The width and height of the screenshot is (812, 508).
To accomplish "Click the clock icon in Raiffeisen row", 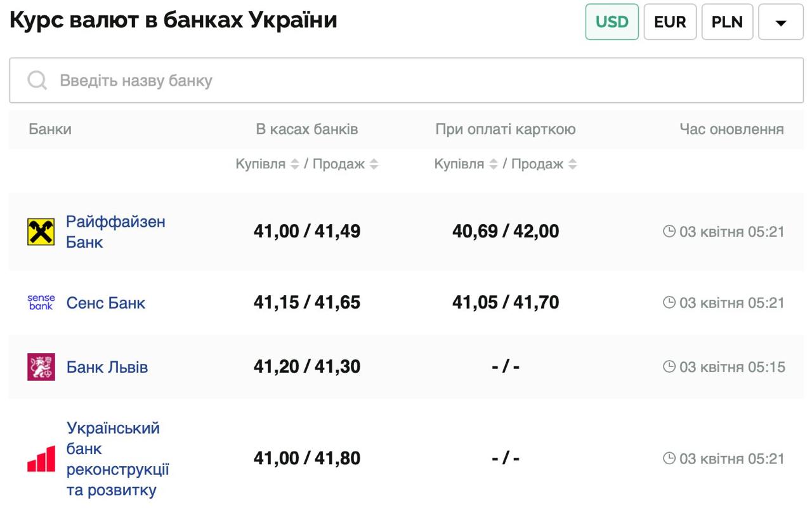I will [669, 231].
